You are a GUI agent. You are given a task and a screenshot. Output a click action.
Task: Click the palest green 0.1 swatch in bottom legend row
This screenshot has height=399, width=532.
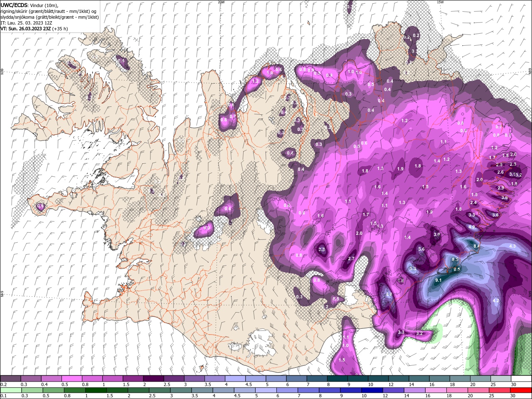[x=11, y=390]
